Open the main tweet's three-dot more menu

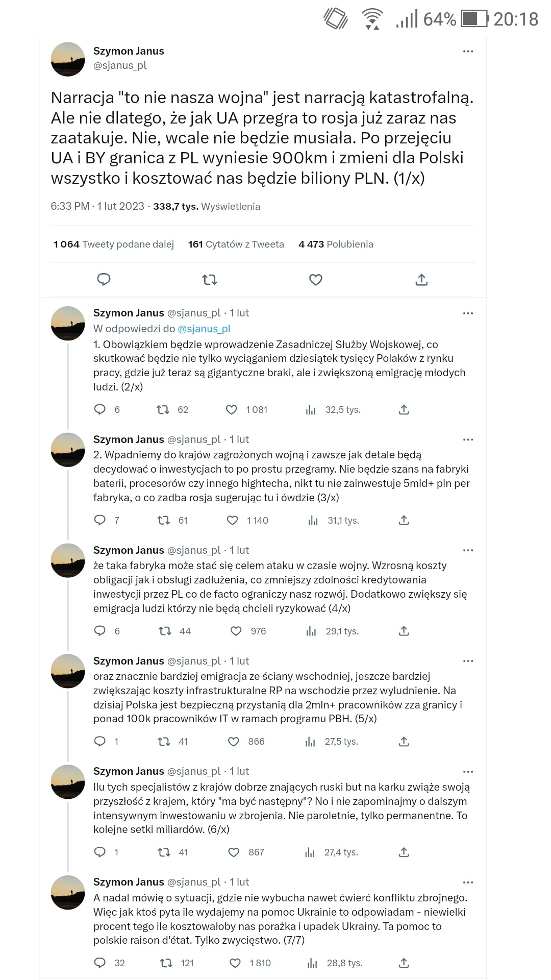pyautogui.click(x=468, y=52)
